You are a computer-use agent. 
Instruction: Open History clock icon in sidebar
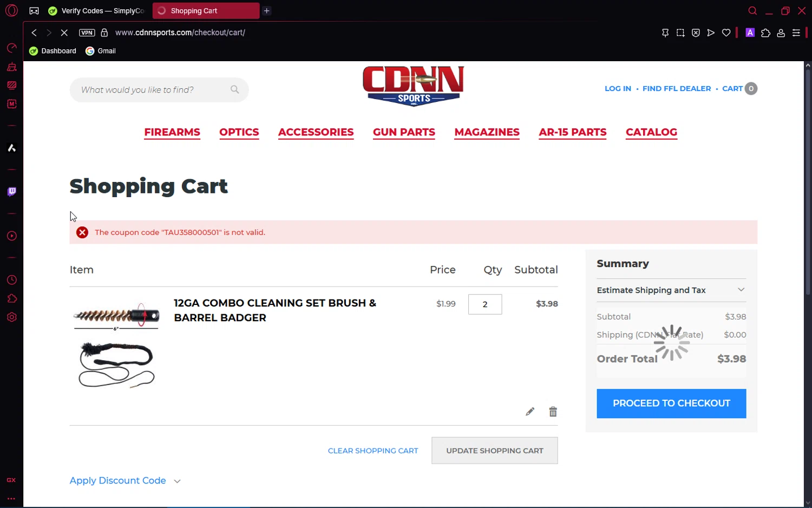click(11, 280)
